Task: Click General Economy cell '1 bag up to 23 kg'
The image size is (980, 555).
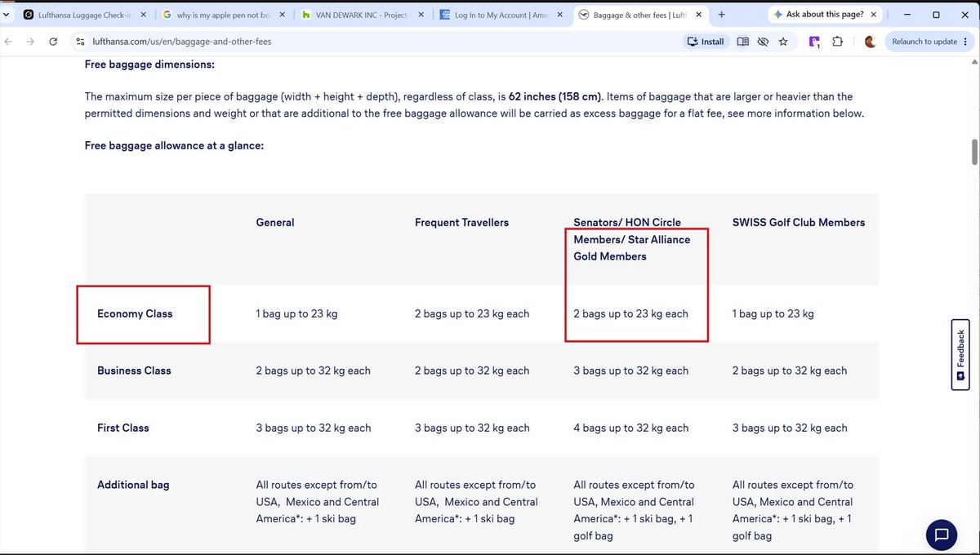Action: coord(296,313)
